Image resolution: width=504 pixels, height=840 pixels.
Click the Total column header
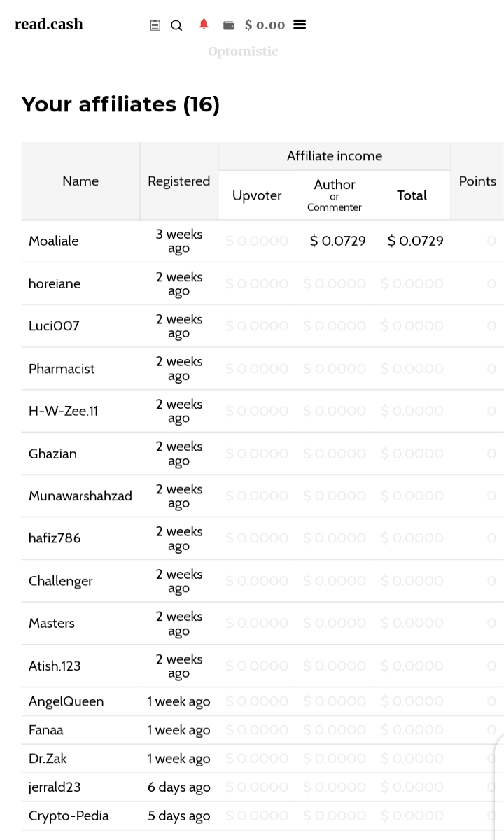click(412, 195)
